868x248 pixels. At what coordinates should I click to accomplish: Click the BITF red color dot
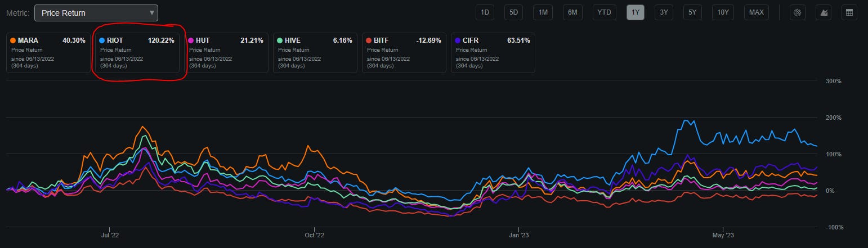369,41
